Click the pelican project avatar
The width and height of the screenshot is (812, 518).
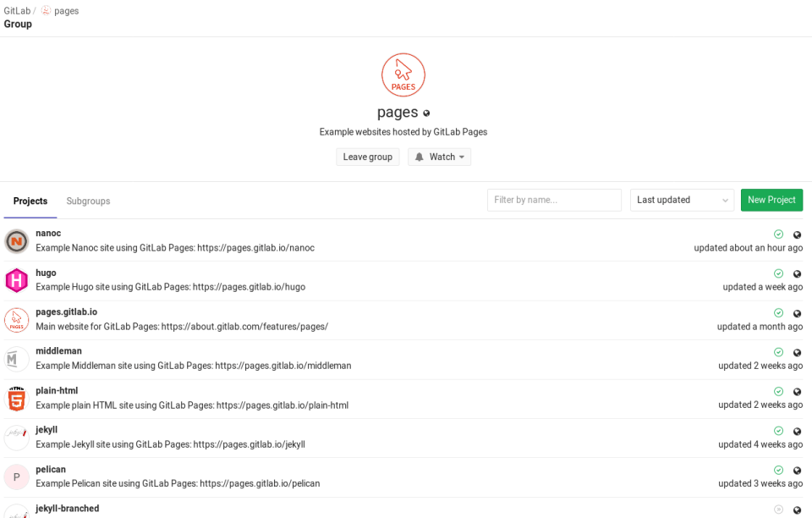pyautogui.click(x=16, y=477)
